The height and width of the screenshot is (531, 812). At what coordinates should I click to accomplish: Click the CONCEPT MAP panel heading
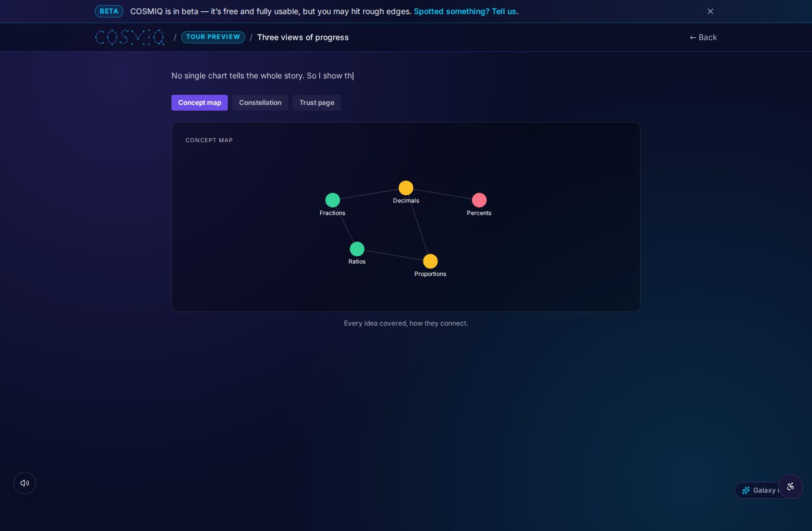coord(209,140)
